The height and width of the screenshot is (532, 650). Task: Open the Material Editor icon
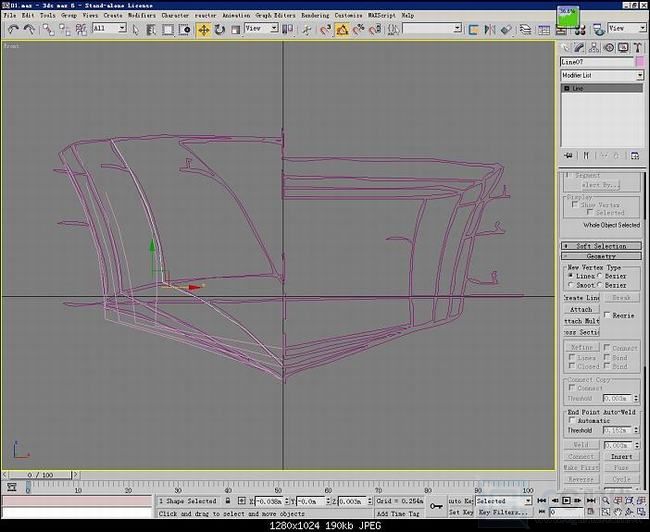[580, 30]
